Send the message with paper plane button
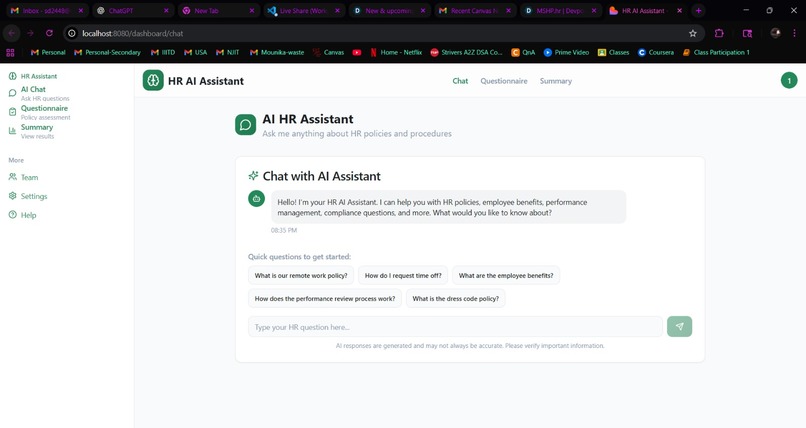Screen dimensions: 806x428 [x=680, y=326]
